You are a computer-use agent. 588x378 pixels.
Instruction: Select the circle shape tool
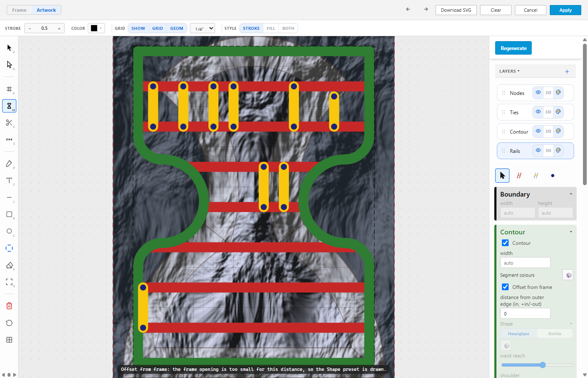pyautogui.click(x=9, y=231)
